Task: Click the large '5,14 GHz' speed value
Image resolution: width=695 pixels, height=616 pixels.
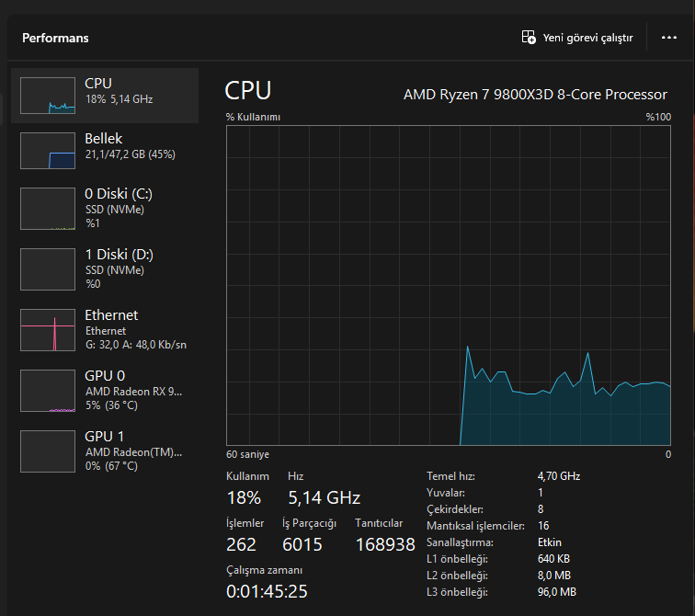Action: (324, 497)
